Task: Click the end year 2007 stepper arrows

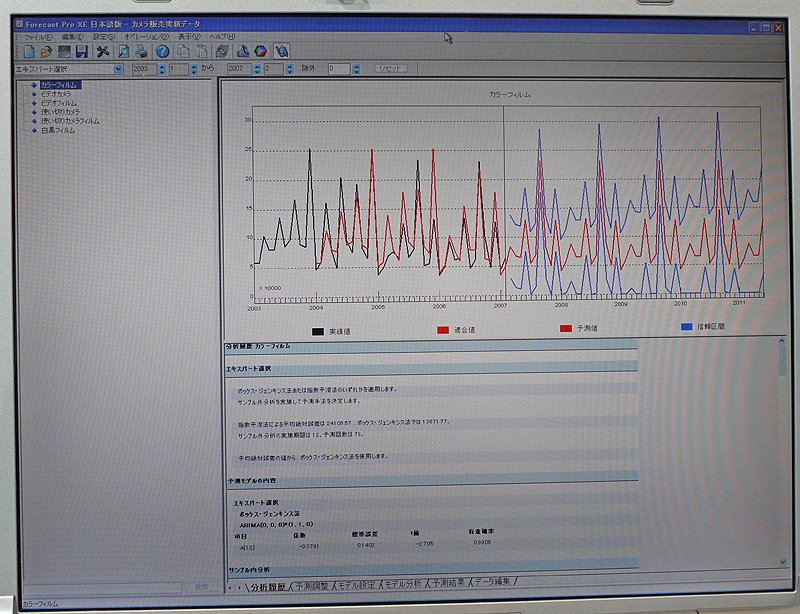Action: [x=257, y=69]
